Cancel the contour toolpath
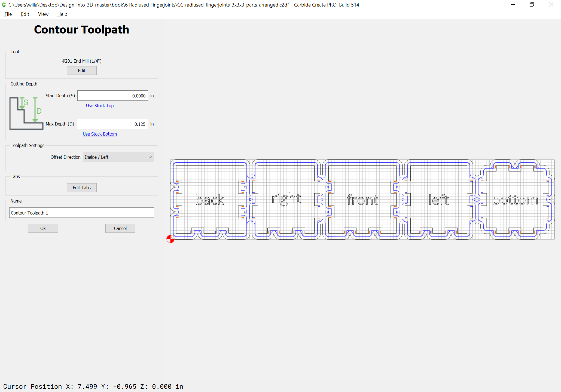The height and width of the screenshot is (392, 561). 120,228
